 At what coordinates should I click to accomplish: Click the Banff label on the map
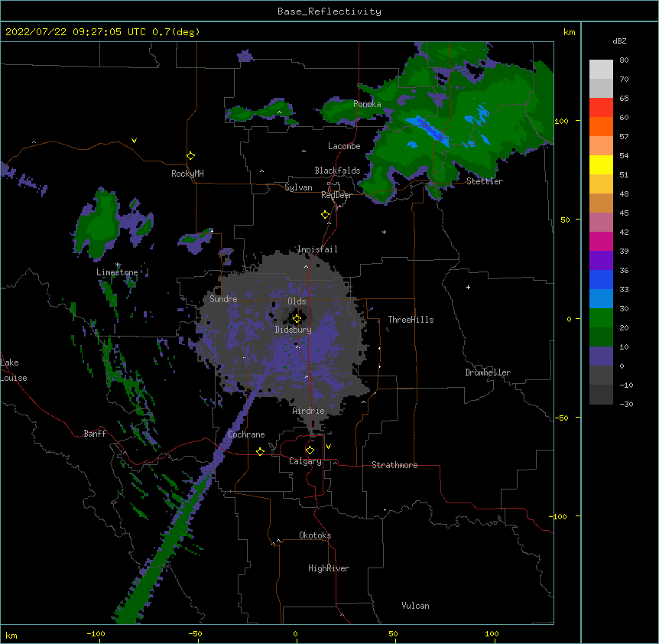click(95, 434)
